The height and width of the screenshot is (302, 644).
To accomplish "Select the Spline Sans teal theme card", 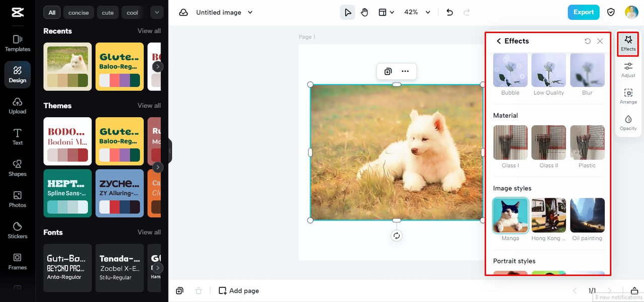I will tap(67, 193).
